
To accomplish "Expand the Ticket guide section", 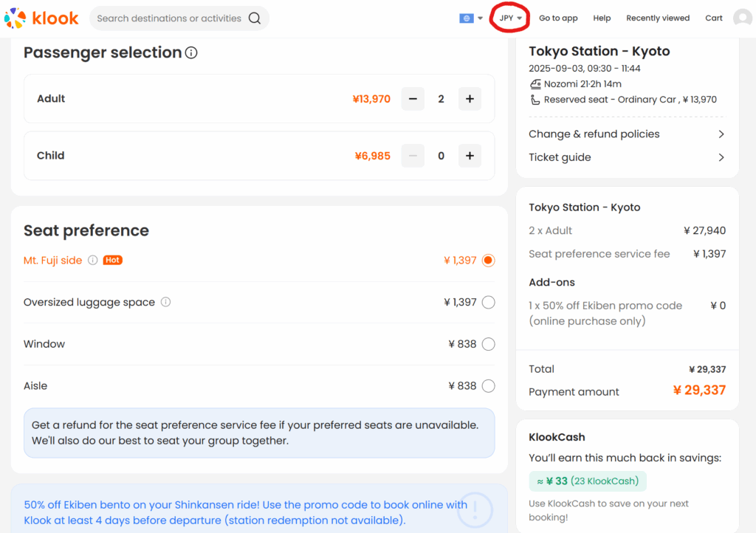I will (x=626, y=157).
